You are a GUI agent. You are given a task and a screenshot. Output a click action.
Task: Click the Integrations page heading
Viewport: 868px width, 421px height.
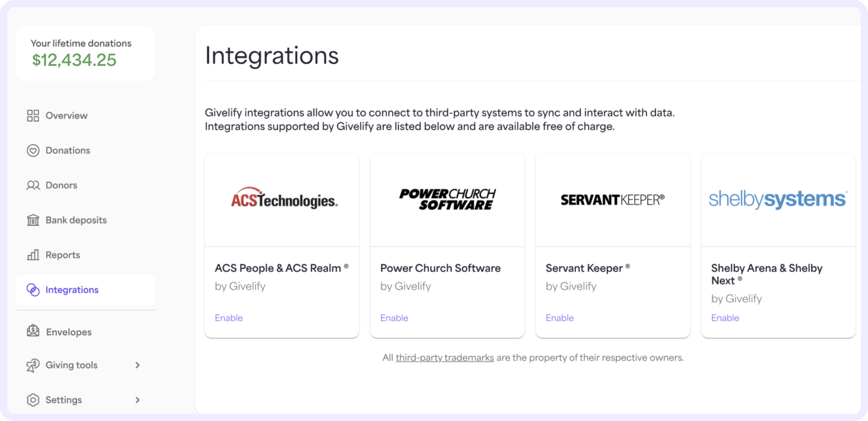(272, 56)
